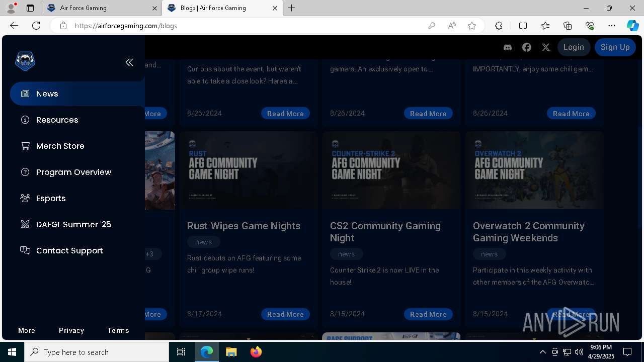
Task: Read More on CS2 Community Gaming Night
Action: pyautogui.click(x=428, y=314)
